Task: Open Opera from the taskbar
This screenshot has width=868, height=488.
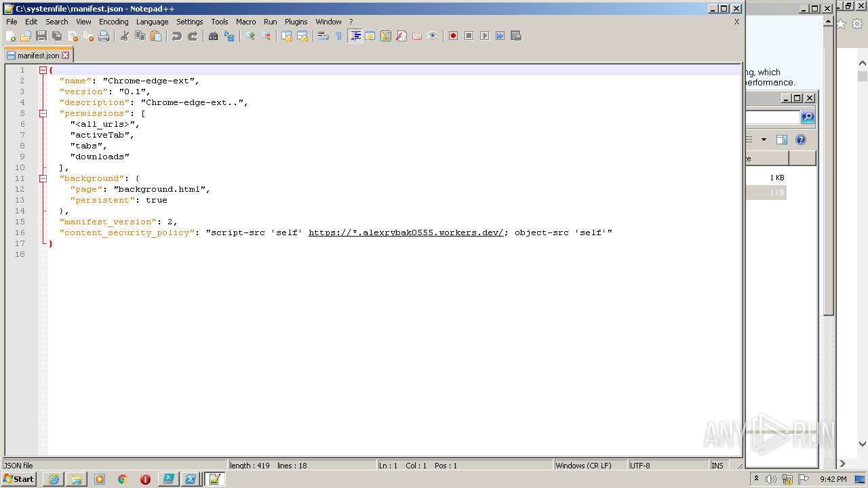Action: [145, 479]
